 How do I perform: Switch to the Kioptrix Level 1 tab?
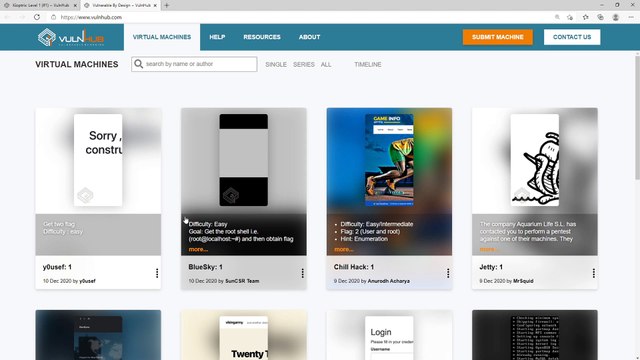40,5
